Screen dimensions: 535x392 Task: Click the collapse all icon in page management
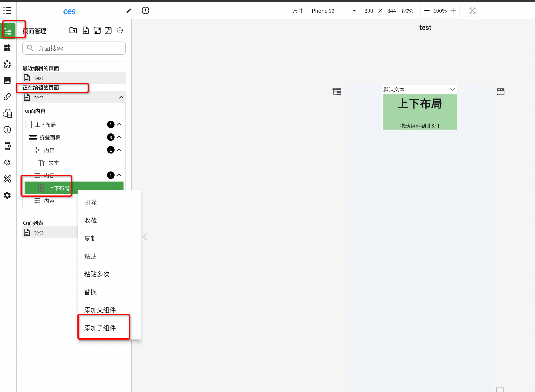(x=108, y=30)
